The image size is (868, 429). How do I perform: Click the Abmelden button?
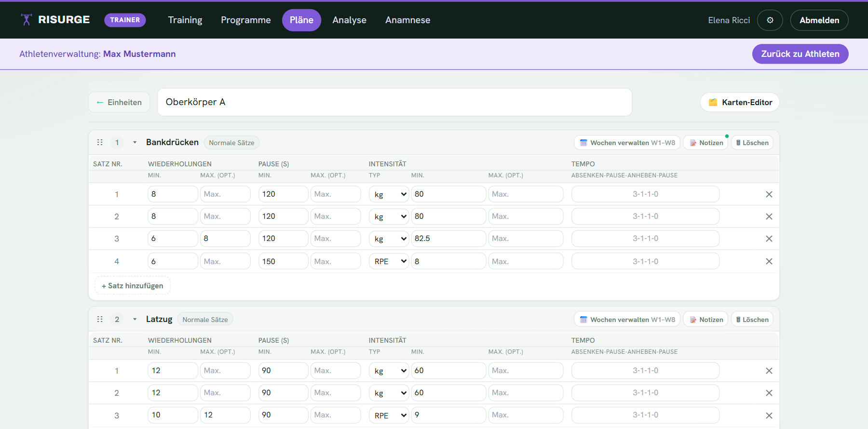tap(819, 20)
